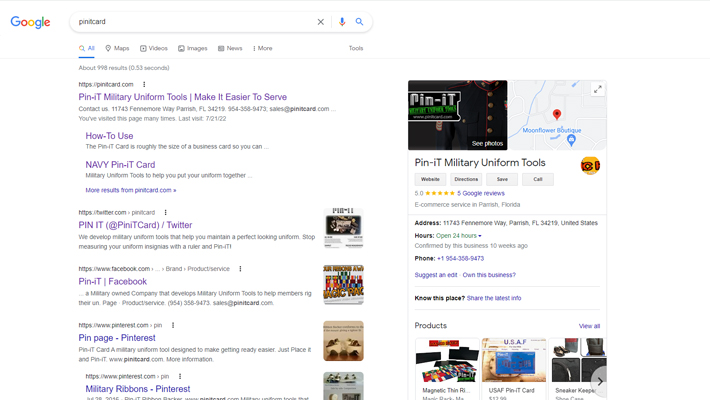Click Own this business? link
The image size is (710, 400).
pyautogui.click(x=489, y=275)
